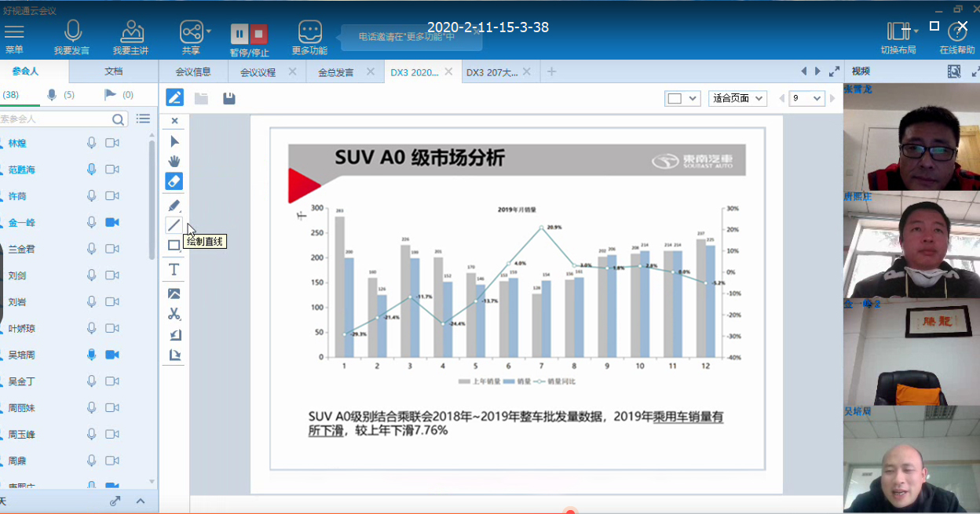This screenshot has width=980, height=514.
Task: Switch to the 文档 panel tab
Action: [114, 71]
